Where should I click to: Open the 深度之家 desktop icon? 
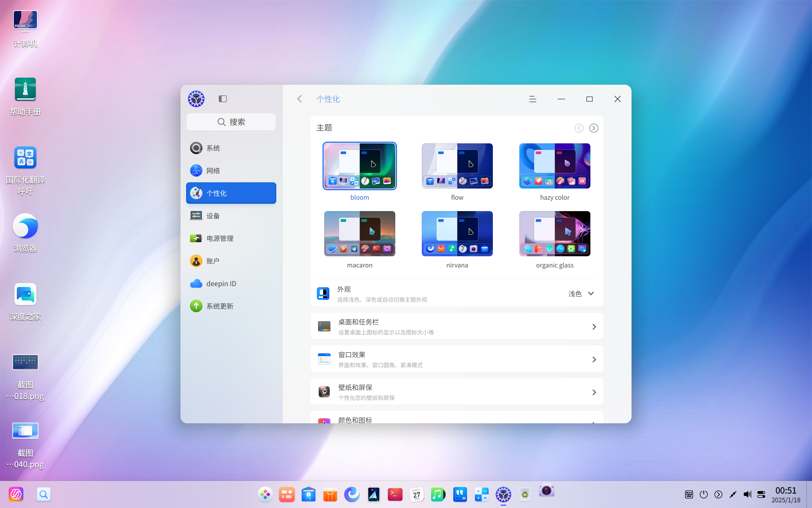(x=25, y=302)
